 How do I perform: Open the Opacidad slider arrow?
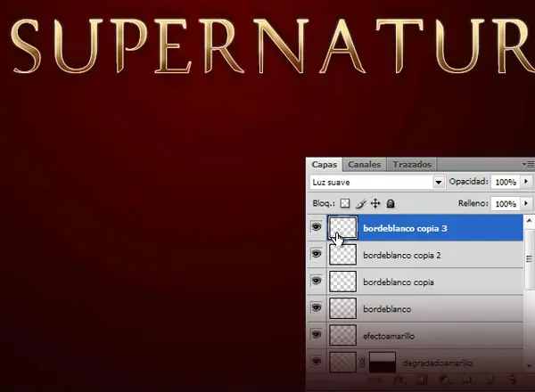526,182
